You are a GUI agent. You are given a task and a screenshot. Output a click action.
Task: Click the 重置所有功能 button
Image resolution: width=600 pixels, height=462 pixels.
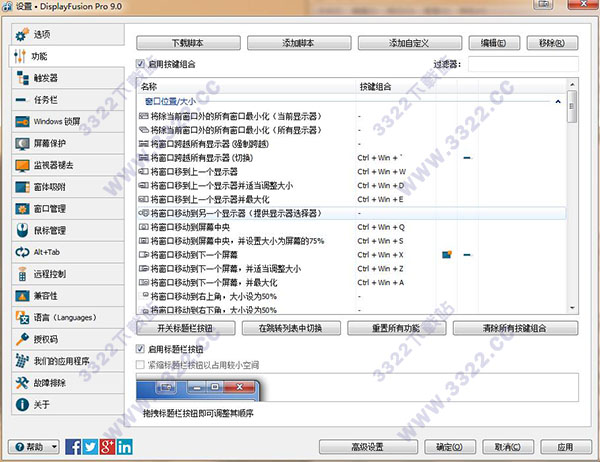[396, 328]
